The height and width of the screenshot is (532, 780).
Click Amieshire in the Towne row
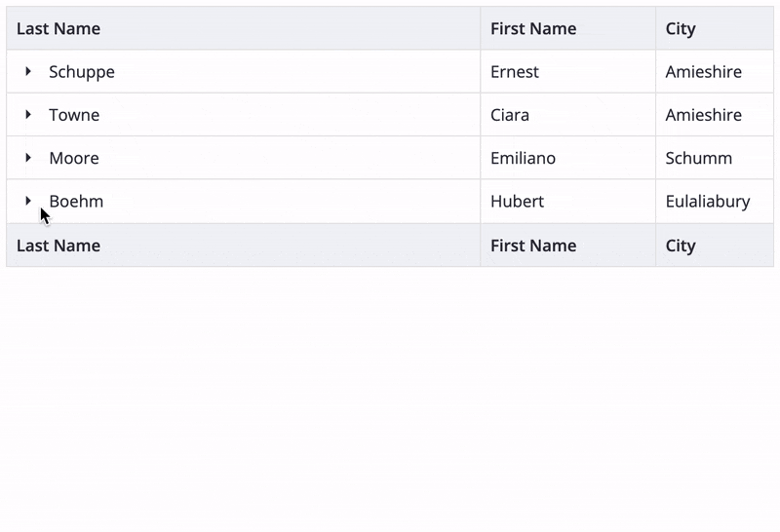pyautogui.click(x=715, y=115)
